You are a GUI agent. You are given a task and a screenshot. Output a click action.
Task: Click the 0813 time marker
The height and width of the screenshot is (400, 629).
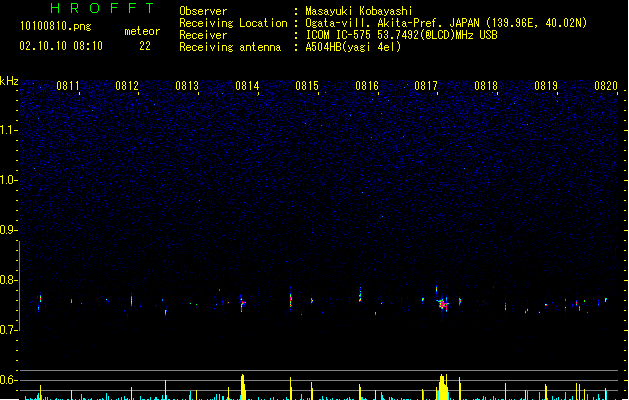(x=187, y=86)
